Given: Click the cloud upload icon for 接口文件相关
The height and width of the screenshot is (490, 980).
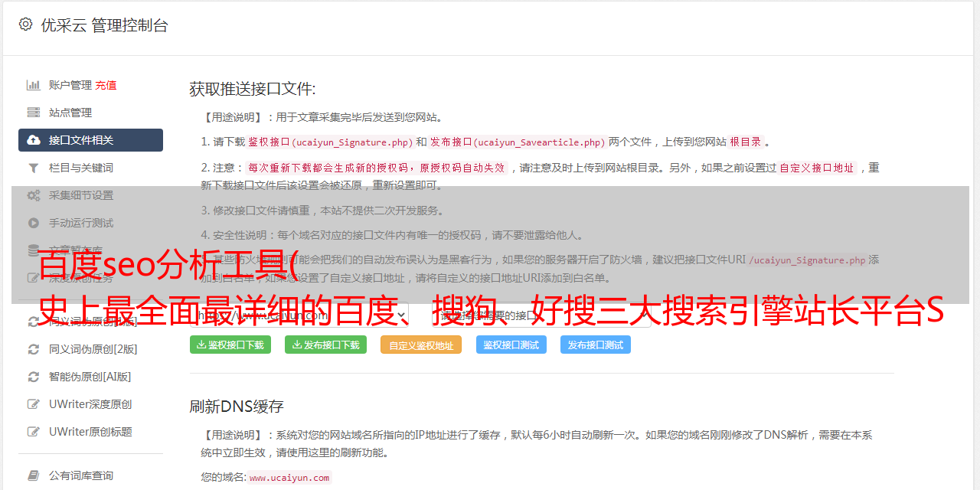Looking at the screenshot, I should (34, 140).
